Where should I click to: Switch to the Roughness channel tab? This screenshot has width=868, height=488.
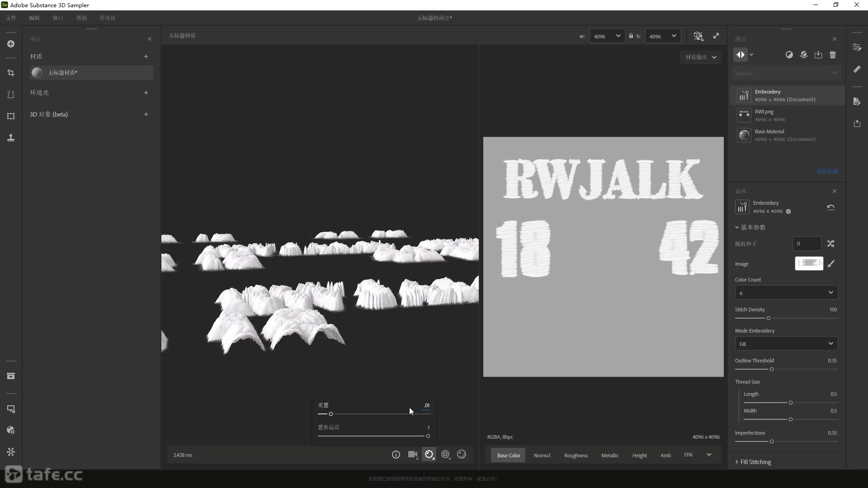pyautogui.click(x=576, y=455)
